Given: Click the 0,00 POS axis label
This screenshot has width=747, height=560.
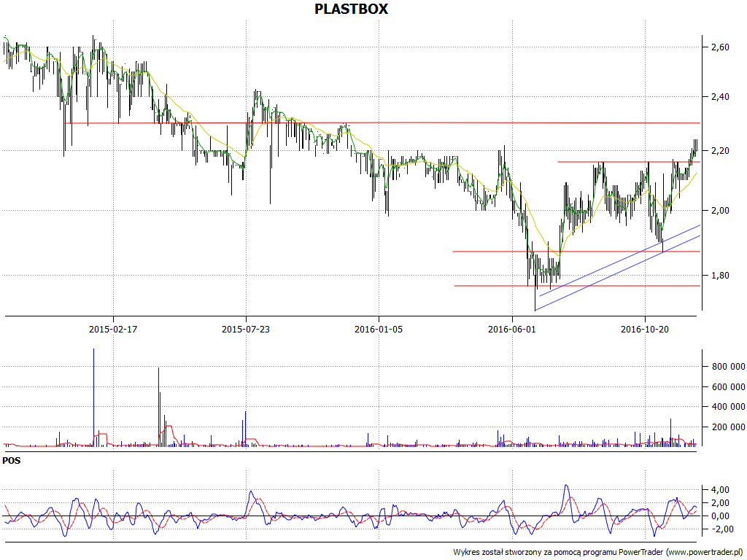Looking at the screenshot, I should click(719, 516).
